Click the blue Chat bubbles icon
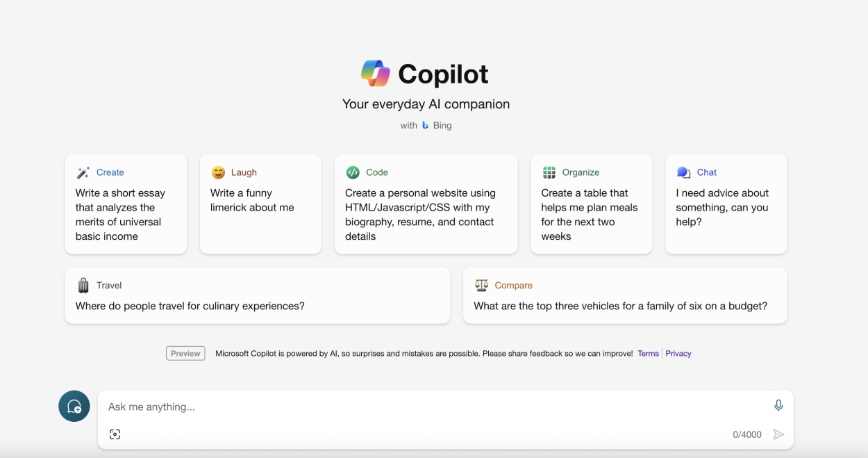 (x=684, y=172)
